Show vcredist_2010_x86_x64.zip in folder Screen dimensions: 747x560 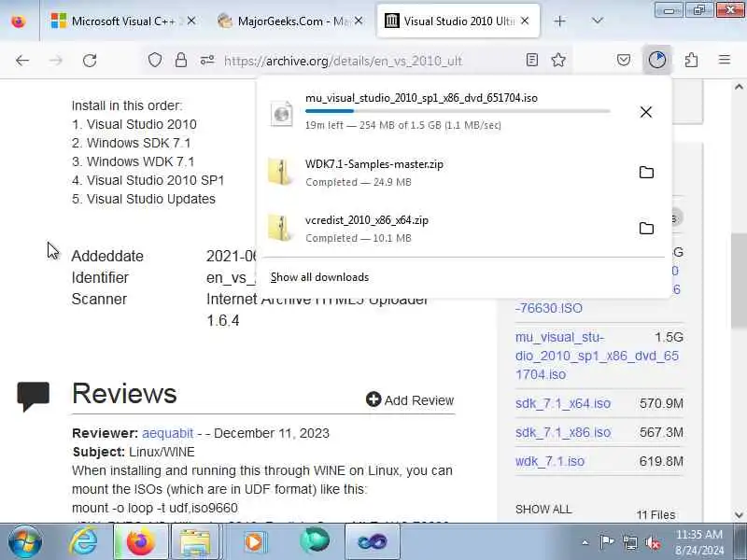click(x=646, y=228)
